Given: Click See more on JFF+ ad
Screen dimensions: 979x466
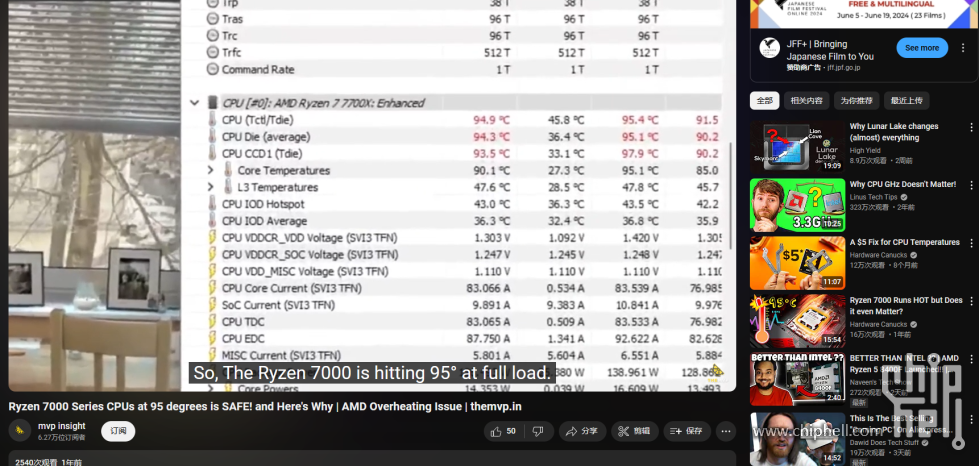Looking at the screenshot, I should (922, 48).
